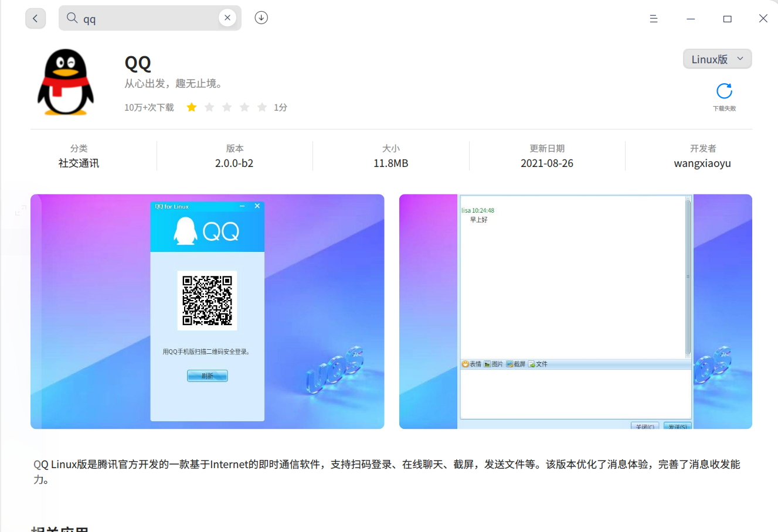Open the download manager arrow icon
Screen dimensions: 778x532
(261, 18)
